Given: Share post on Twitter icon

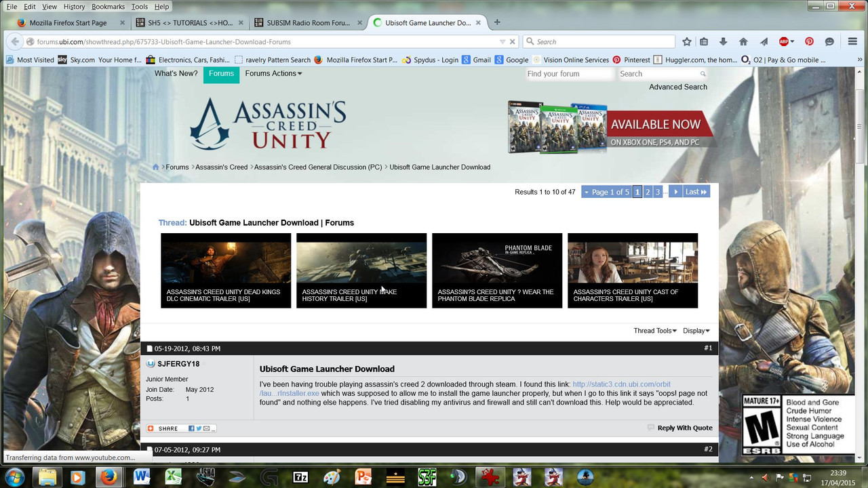Looking at the screenshot, I should pos(199,428).
